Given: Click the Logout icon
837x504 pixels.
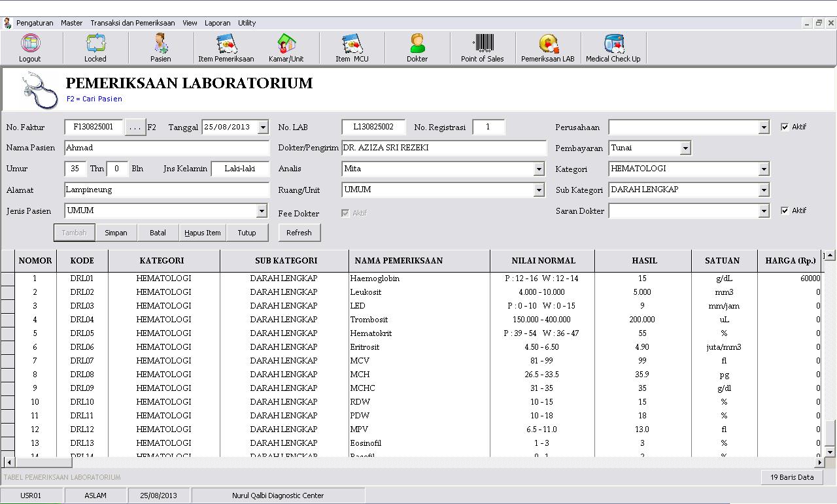Looking at the screenshot, I should click(x=29, y=47).
